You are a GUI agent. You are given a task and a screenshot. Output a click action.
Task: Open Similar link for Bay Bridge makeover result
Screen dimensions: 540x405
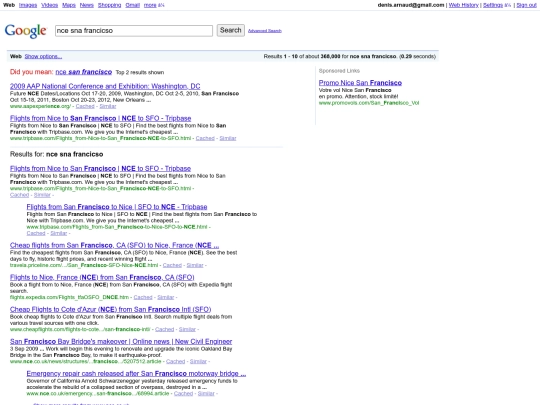coord(198,361)
